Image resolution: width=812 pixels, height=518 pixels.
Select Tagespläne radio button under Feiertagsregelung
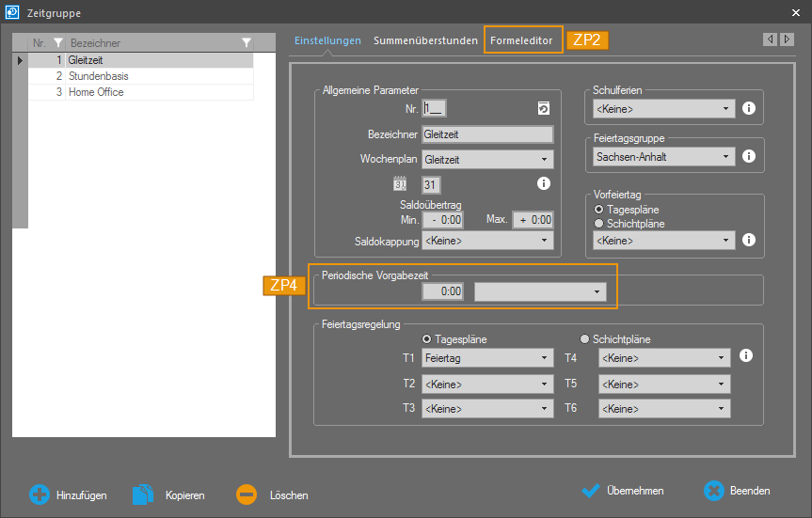click(x=428, y=339)
